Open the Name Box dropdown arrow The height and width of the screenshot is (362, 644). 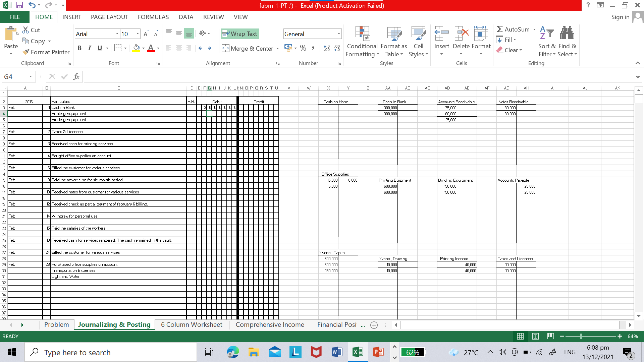tap(31, 76)
